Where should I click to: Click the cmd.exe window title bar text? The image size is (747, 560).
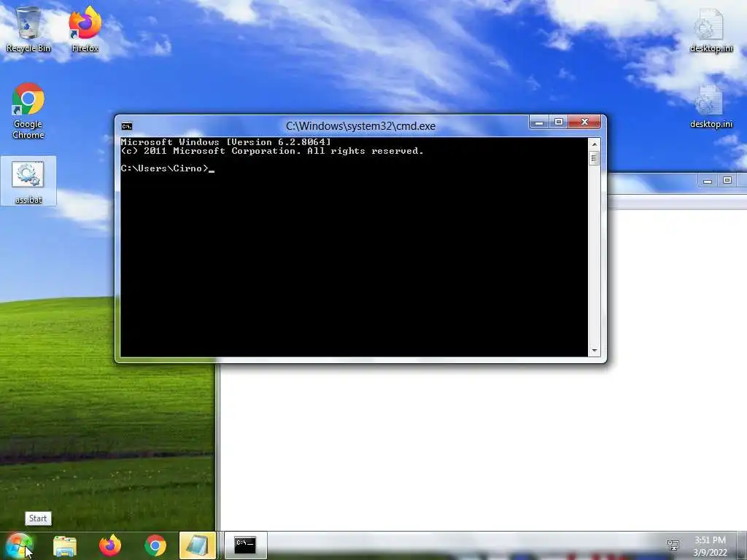point(360,126)
